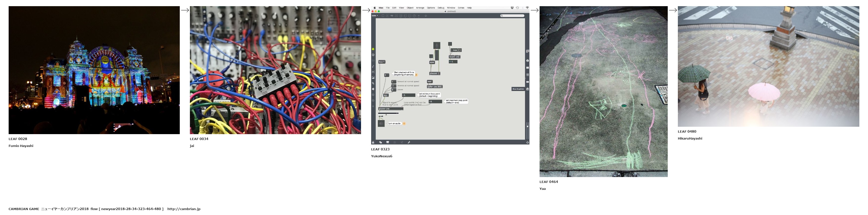Toggle the X box above the loop menu

click(450, 44)
